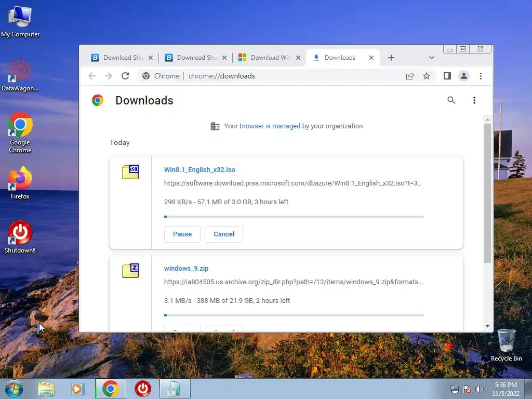Viewport: 532px width, 399px height.
Task: Close the second Download Shutdown tab
Action: [224, 58]
